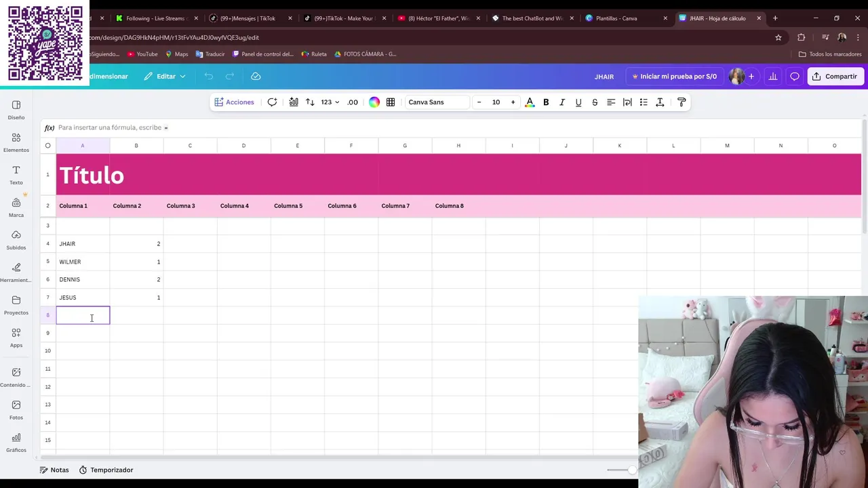Click the Compartir share button
The image size is (868, 488).
[x=835, y=77]
